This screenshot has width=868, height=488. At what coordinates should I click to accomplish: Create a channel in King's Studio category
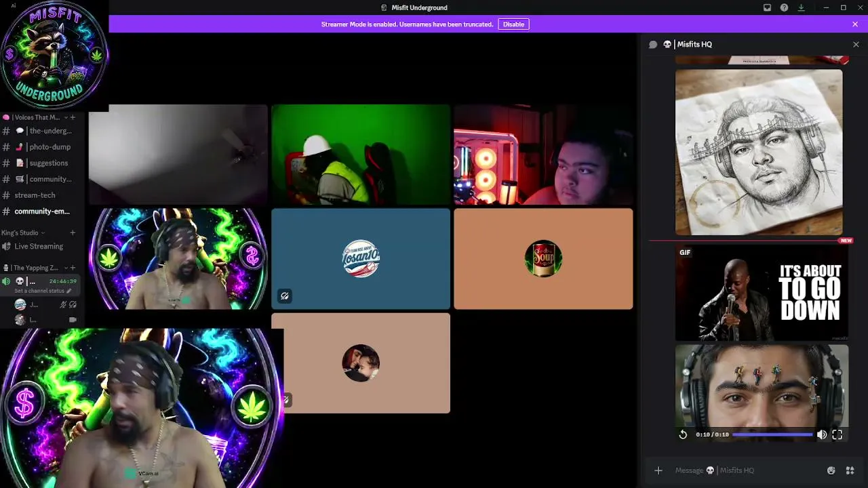click(x=73, y=232)
